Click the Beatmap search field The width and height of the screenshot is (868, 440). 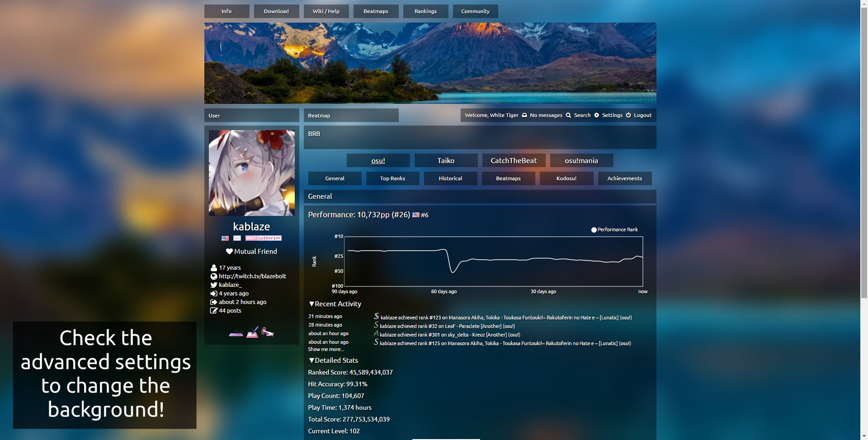tap(351, 115)
